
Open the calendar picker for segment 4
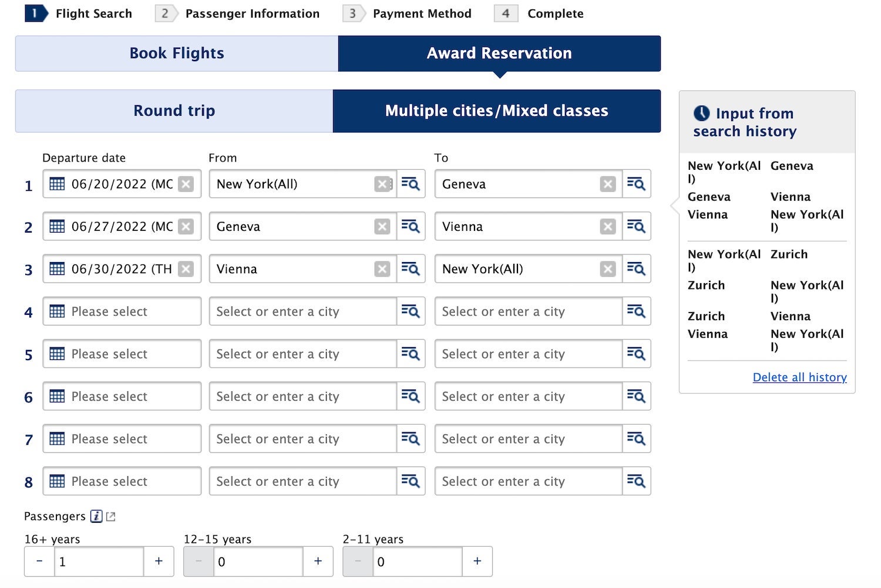[56, 311]
